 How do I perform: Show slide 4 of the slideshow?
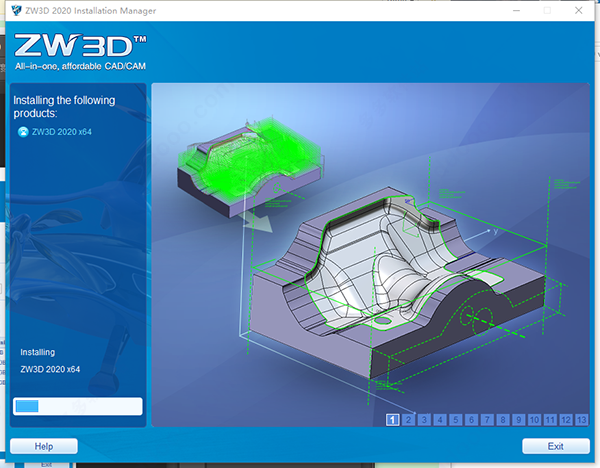(440, 420)
